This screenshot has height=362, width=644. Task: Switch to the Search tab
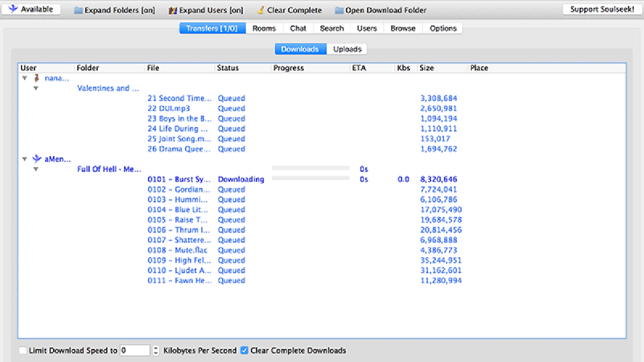pyautogui.click(x=332, y=28)
